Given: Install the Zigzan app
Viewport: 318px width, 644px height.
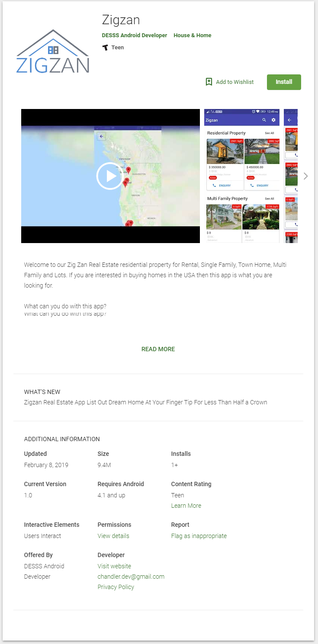Looking at the screenshot, I should point(284,82).
